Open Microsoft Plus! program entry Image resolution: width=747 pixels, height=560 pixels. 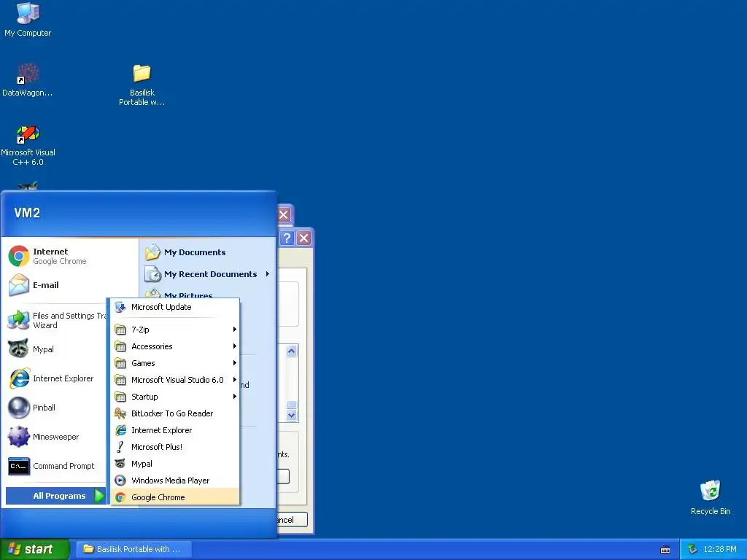pos(175,447)
